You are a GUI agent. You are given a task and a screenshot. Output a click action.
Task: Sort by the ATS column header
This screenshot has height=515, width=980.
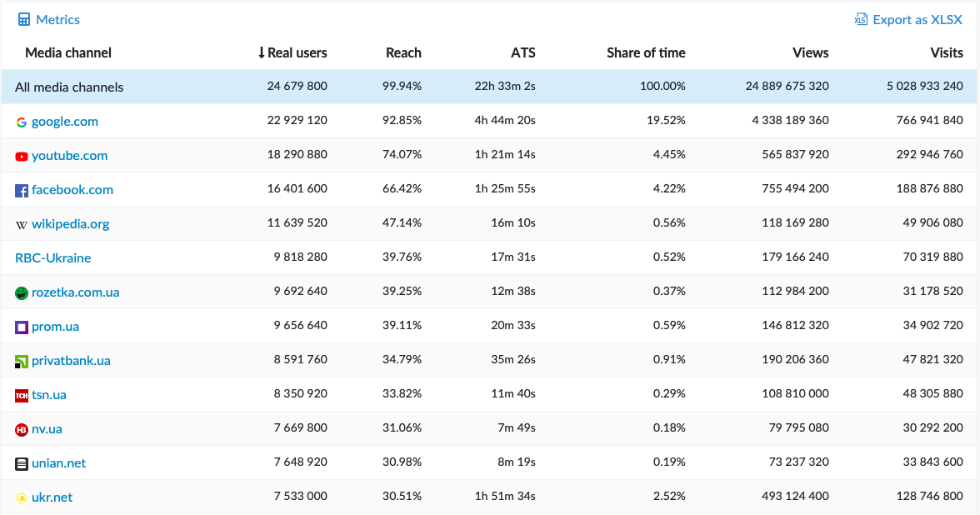523,53
